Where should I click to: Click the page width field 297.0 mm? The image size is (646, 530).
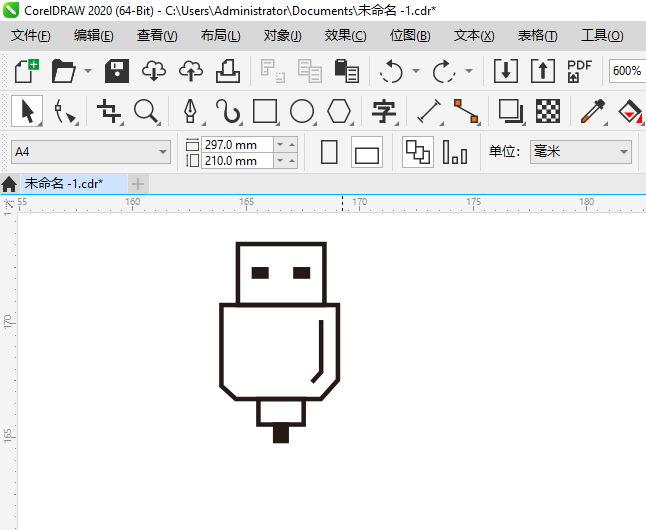click(236, 145)
